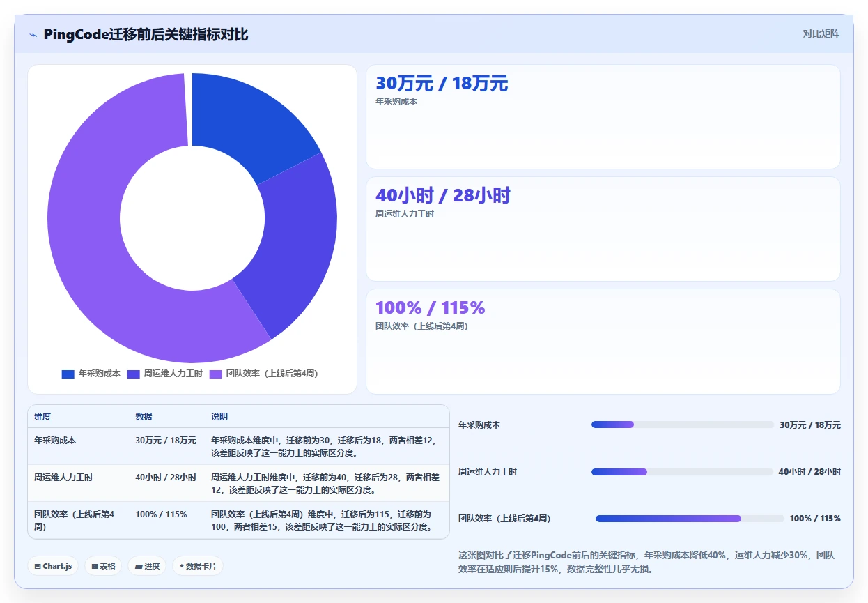Screen dimensions: 868x603
Task: Click progress value 100% / 115%
Action: 815,519
